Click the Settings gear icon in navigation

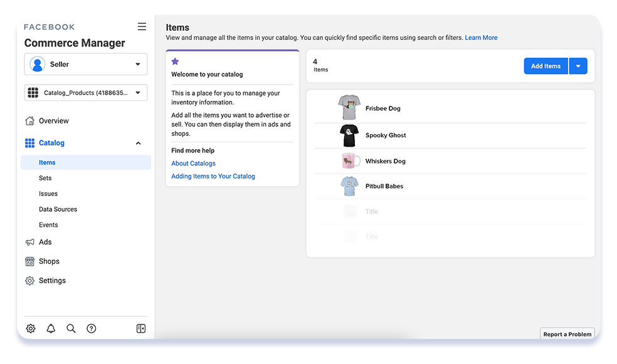[x=29, y=281]
